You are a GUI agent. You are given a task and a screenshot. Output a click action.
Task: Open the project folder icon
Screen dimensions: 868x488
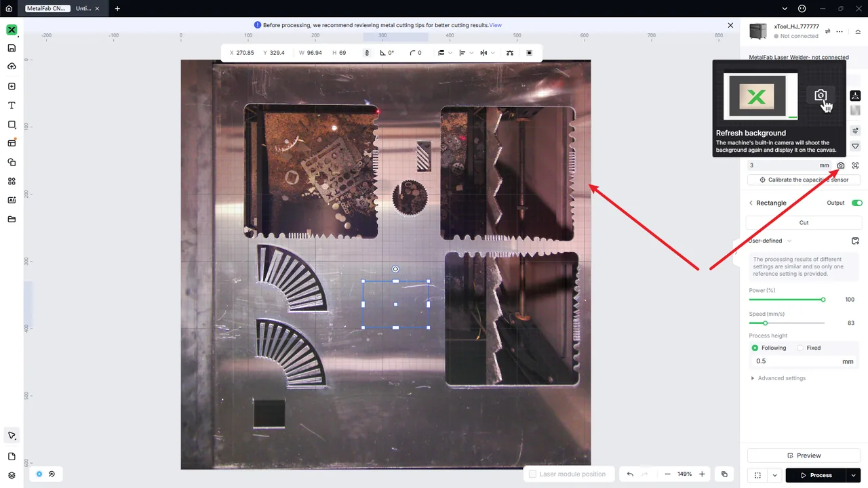pyautogui.click(x=12, y=219)
